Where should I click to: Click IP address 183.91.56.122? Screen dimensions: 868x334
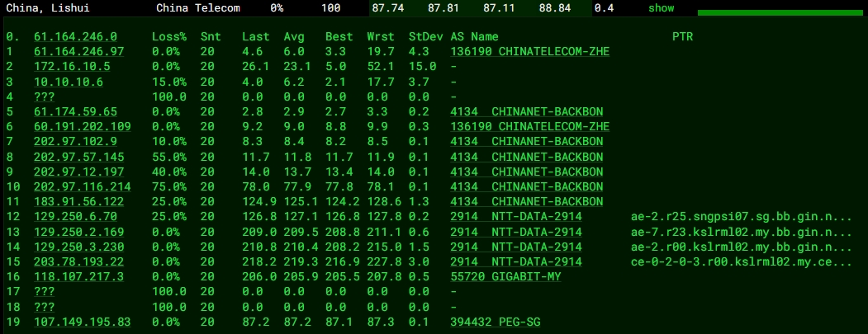[78, 201]
